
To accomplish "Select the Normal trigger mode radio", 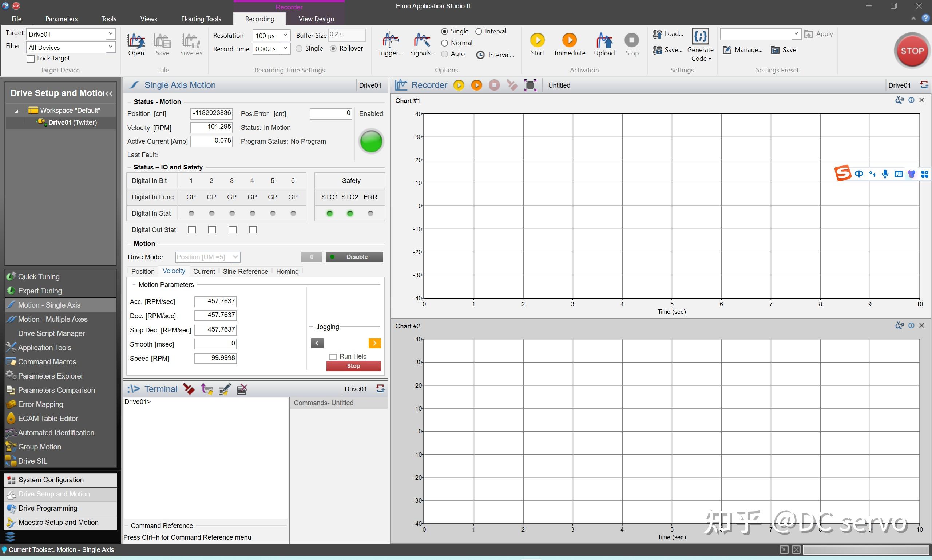I will click(x=444, y=43).
